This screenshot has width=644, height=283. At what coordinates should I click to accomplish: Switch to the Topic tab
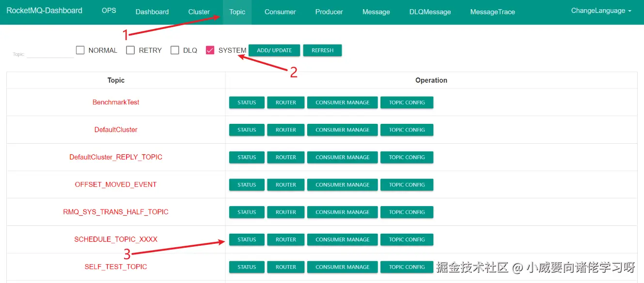click(237, 12)
